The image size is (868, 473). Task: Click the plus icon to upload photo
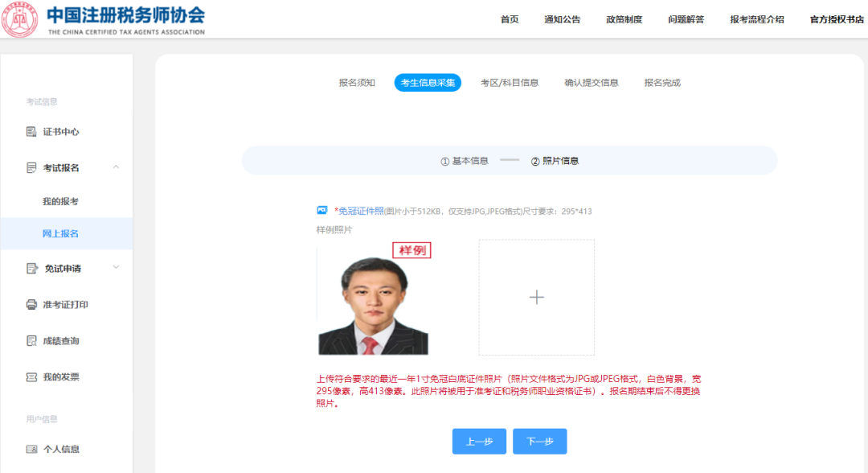pos(537,298)
